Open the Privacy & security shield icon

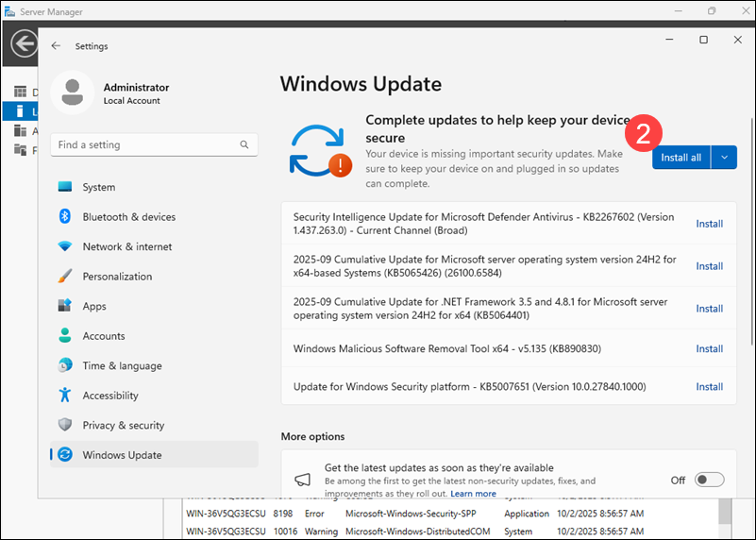65,425
